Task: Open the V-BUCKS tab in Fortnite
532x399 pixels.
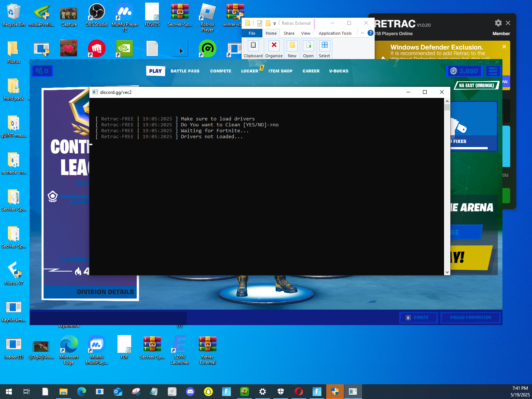Action: tap(339, 71)
